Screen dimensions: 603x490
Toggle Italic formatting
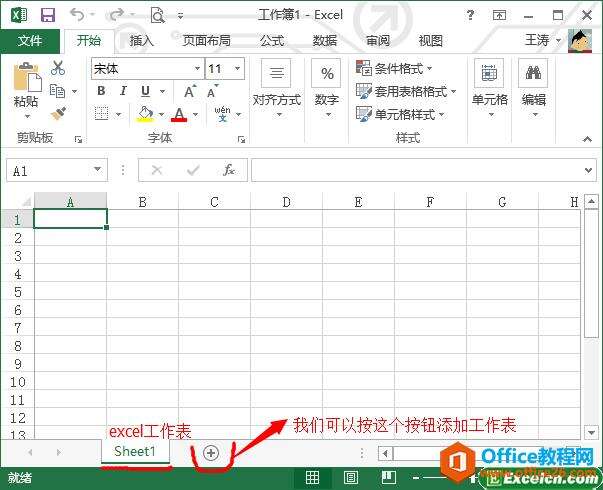point(123,91)
